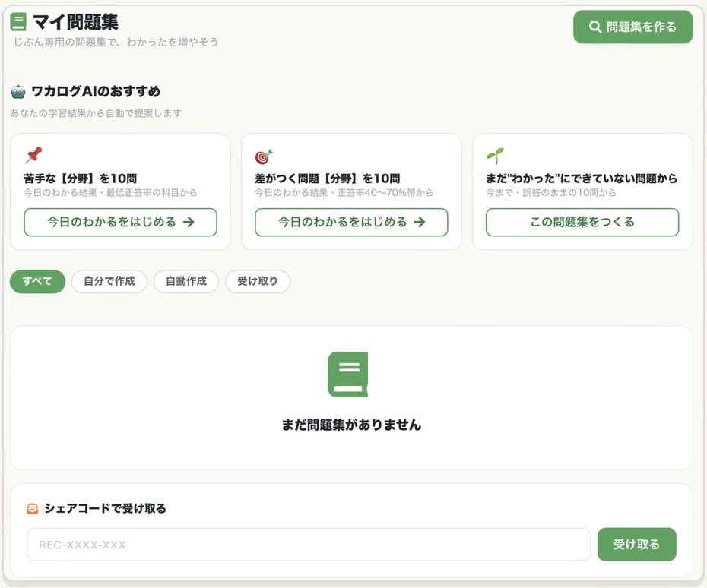
Task: Click the green book icon beside マイ問題集
Action: (x=18, y=22)
